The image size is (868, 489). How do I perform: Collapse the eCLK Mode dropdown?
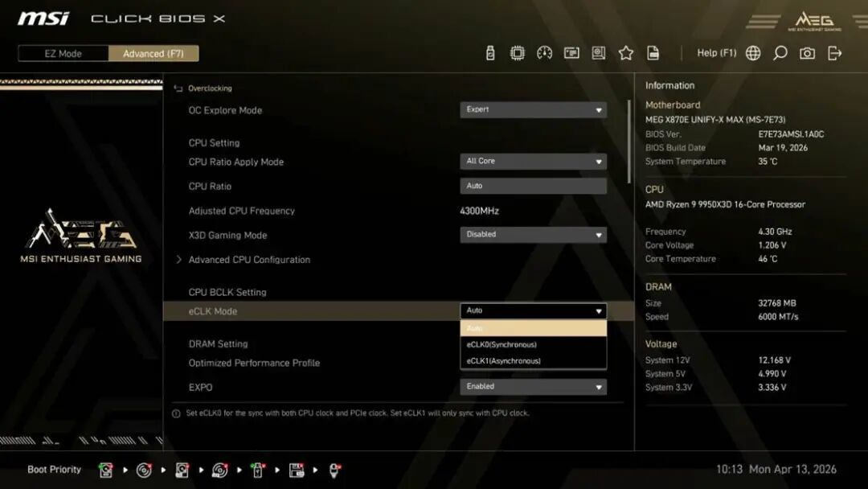[x=533, y=310]
